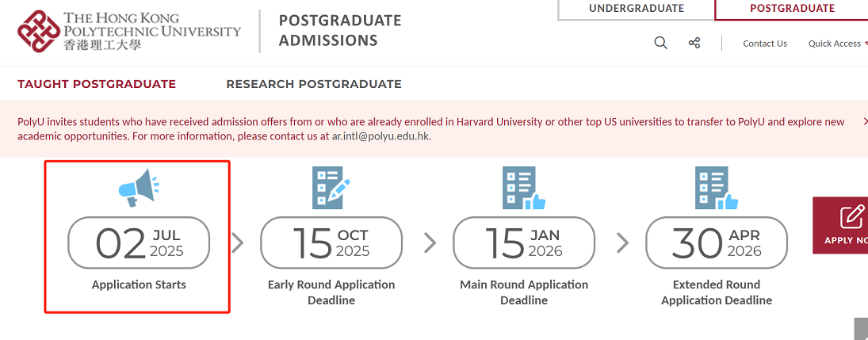Dismiss the pink announcement banner

pyautogui.click(x=866, y=120)
